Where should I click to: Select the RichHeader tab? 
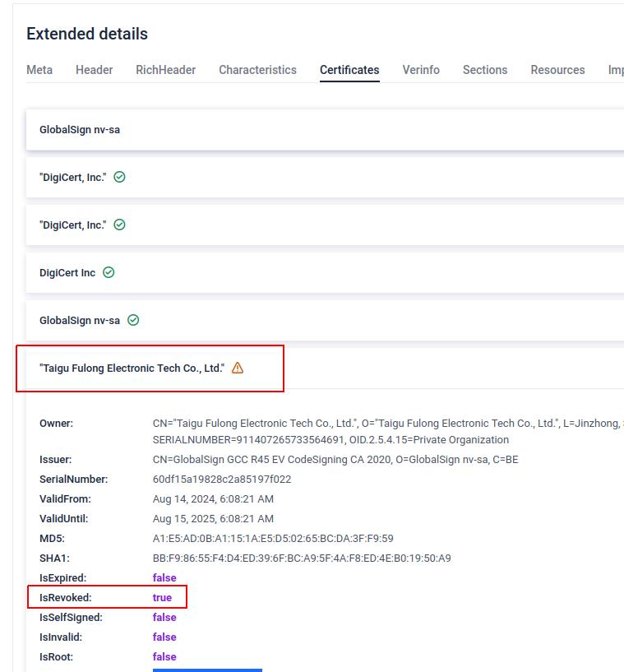(166, 70)
